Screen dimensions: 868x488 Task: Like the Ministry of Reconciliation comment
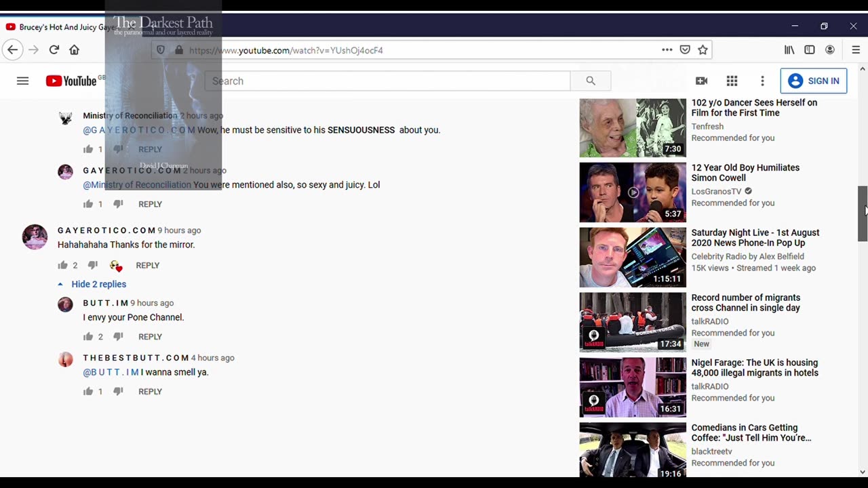coord(88,149)
